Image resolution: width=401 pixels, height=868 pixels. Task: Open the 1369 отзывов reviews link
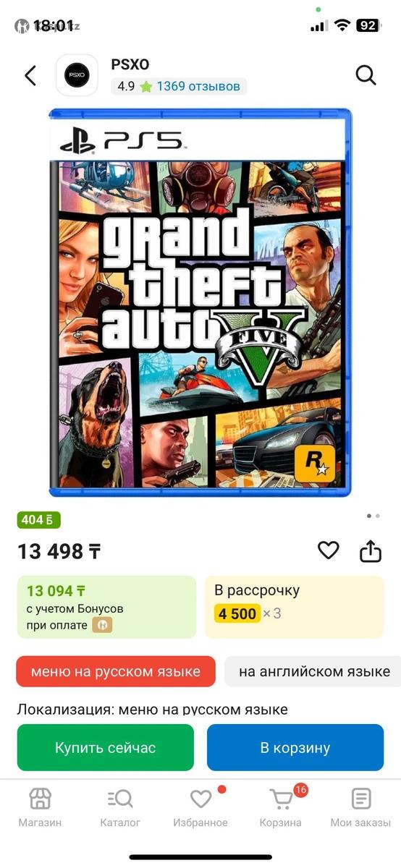click(x=198, y=86)
